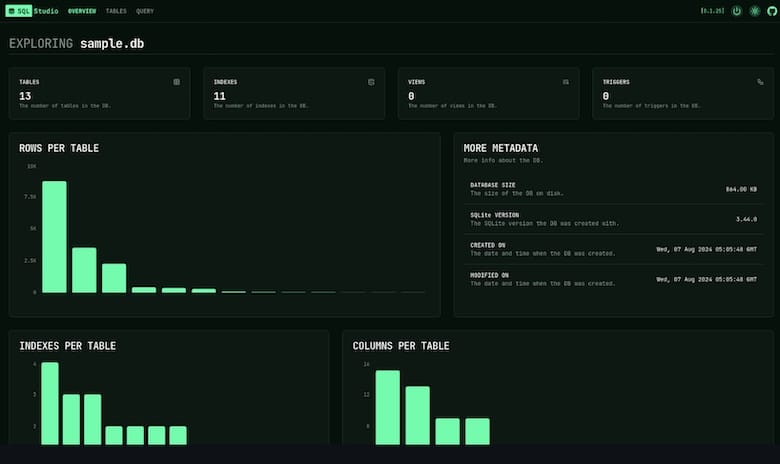780x464 pixels.
Task: Click the Views card title
Action: tap(416, 82)
